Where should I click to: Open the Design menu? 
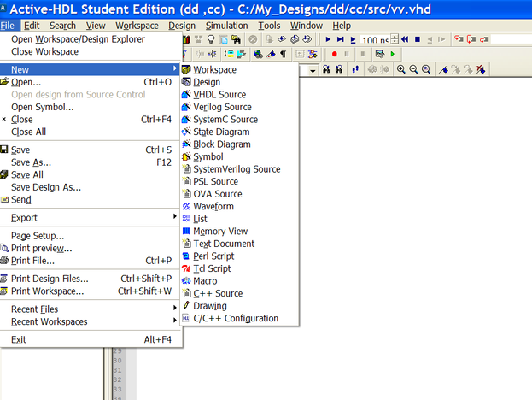(182, 26)
